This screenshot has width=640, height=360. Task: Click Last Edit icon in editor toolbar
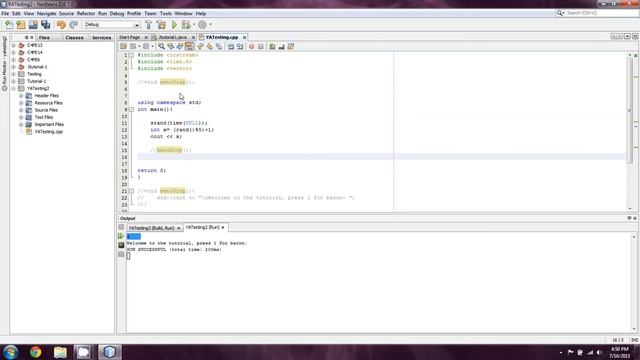(124, 47)
